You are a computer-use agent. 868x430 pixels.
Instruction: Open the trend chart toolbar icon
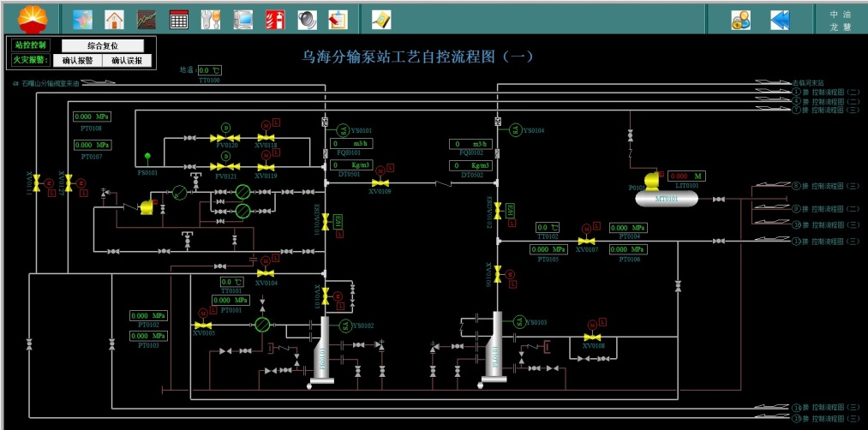point(147,19)
